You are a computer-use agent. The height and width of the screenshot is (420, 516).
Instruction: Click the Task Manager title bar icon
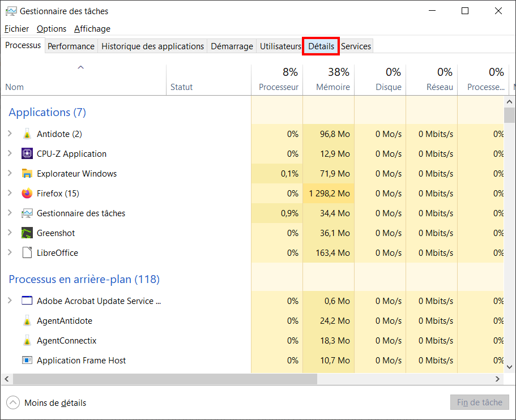(11, 11)
